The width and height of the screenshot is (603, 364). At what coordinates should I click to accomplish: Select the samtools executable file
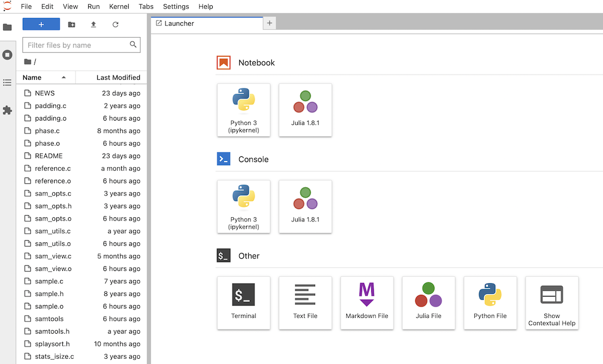(81, 319)
